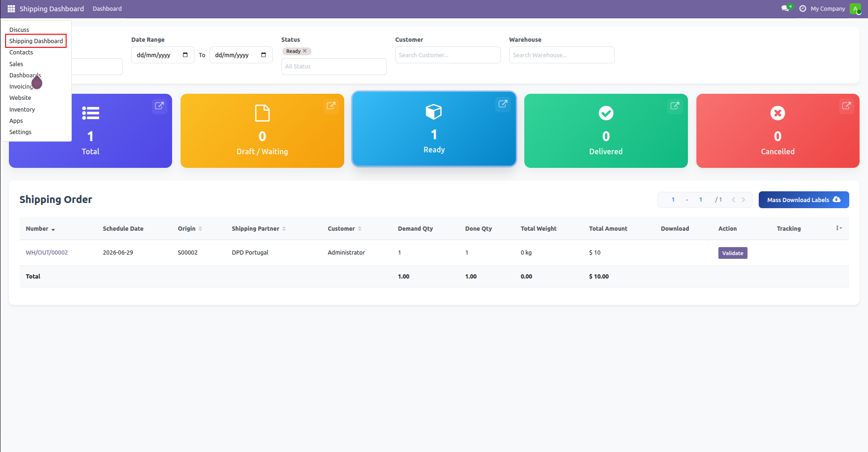Click the Ready status card

coord(434,129)
